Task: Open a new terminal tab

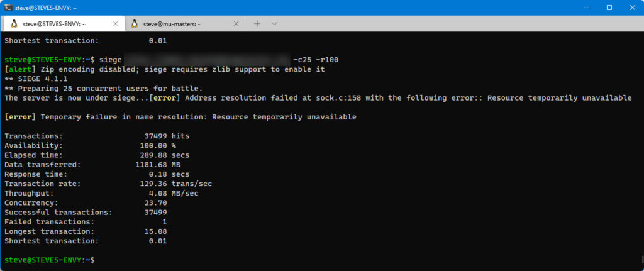Action: tap(257, 24)
